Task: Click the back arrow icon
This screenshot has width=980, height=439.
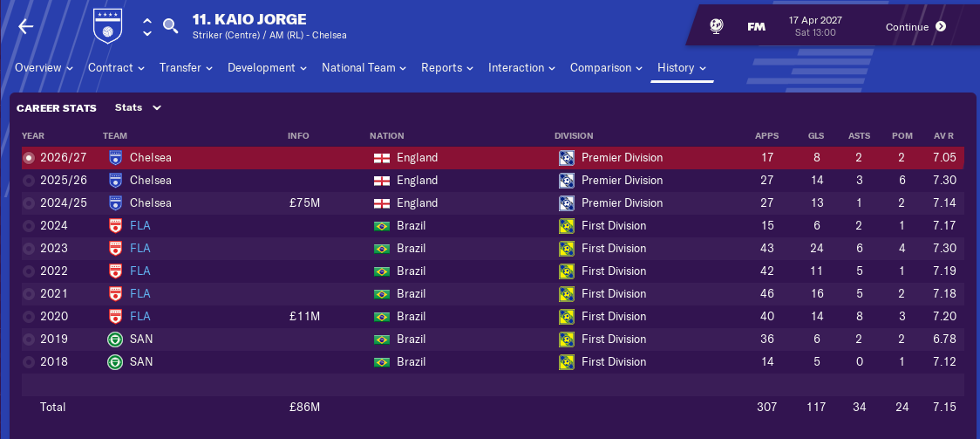Action: coord(26,26)
